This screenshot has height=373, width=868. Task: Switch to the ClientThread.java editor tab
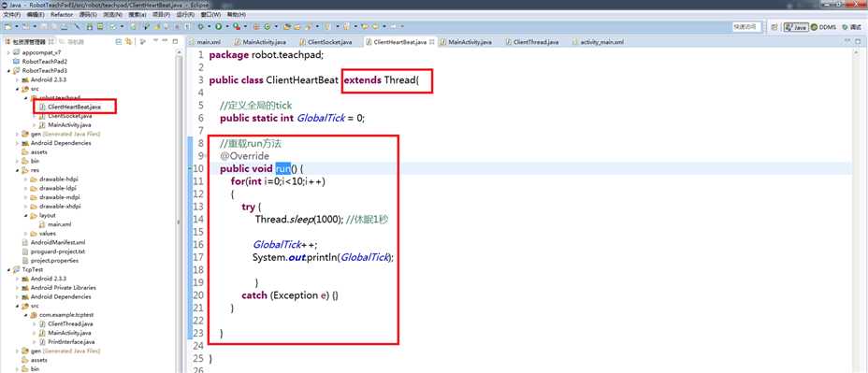(531, 42)
